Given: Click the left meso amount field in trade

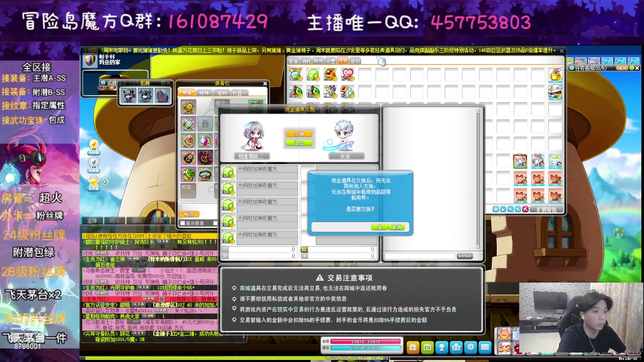Looking at the screenshot, I should [262, 249].
